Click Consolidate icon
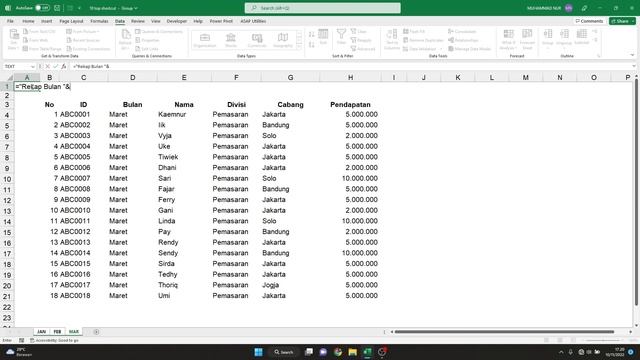Image resolution: width=640 pixels, height=360 pixels. click(x=451, y=31)
